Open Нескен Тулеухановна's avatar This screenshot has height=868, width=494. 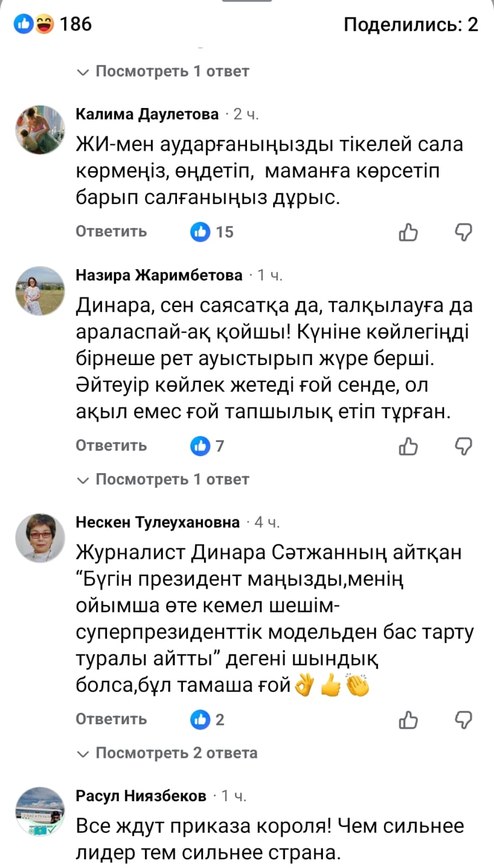pyautogui.click(x=40, y=538)
